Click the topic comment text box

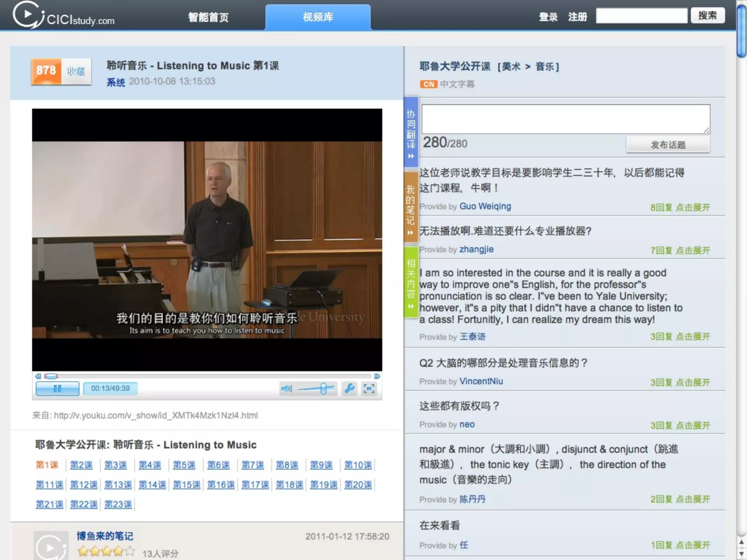coord(565,119)
